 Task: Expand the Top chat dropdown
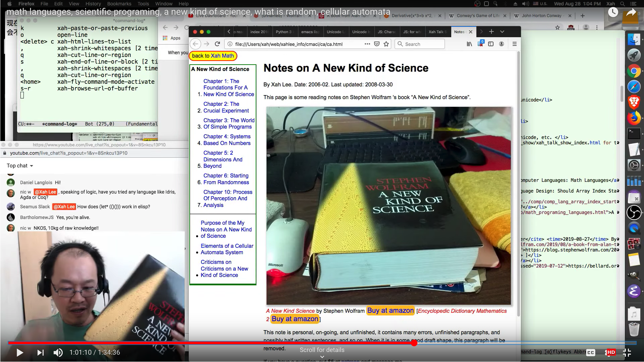click(20, 165)
